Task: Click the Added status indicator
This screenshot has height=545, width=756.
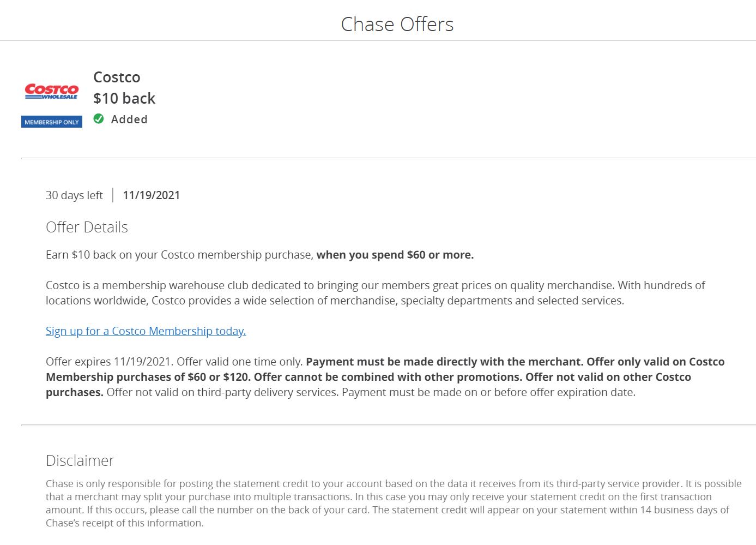Action: [x=120, y=119]
